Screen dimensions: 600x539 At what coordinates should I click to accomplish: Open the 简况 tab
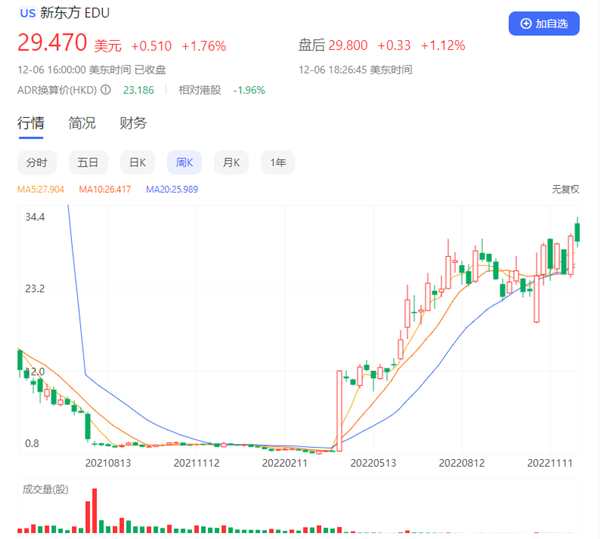(82, 123)
